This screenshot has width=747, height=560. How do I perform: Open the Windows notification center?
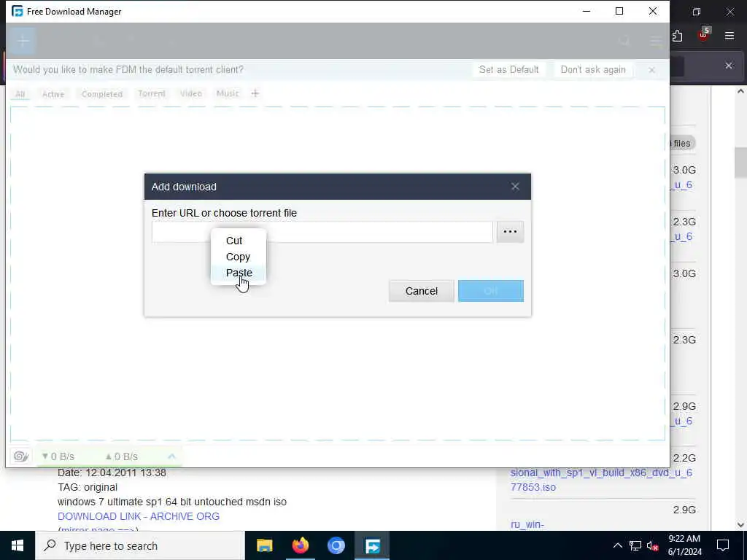click(723, 545)
